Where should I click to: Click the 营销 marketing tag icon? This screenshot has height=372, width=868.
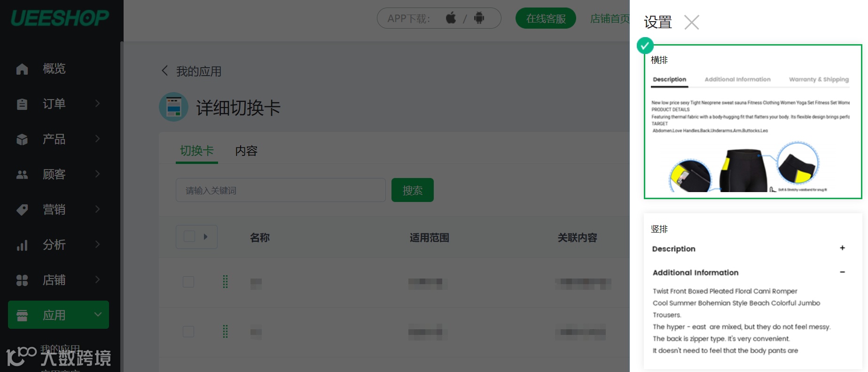click(22, 210)
